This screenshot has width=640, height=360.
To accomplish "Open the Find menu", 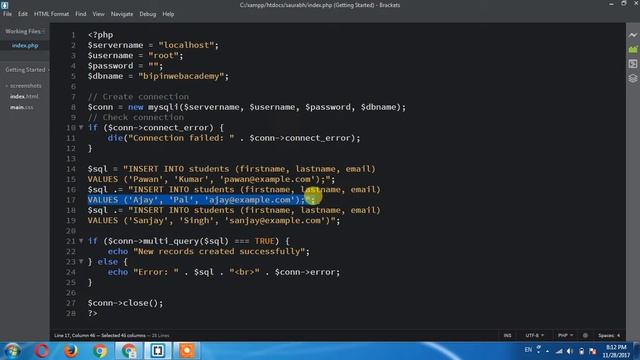I will tap(80, 14).
